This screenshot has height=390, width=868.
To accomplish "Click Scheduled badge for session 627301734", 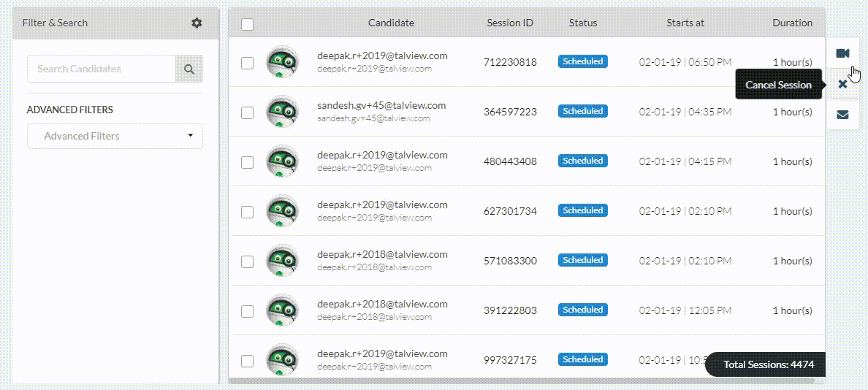I will click(583, 211).
